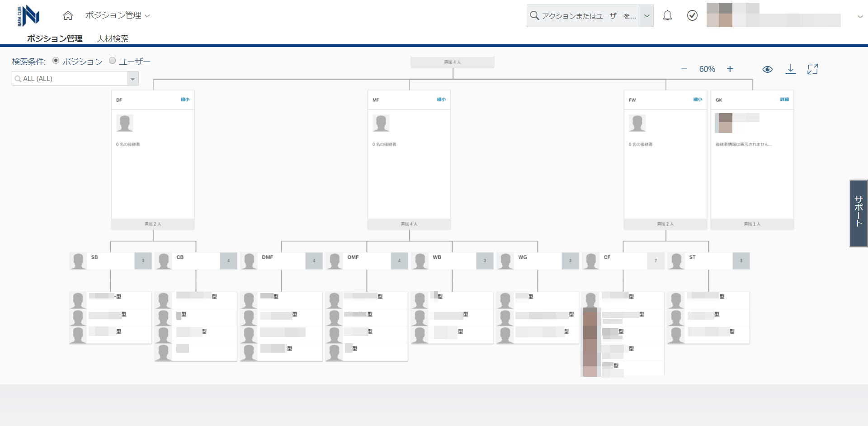This screenshot has width=868, height=426.
Task: Open the to-do checkmark icon
Action: 692,16
